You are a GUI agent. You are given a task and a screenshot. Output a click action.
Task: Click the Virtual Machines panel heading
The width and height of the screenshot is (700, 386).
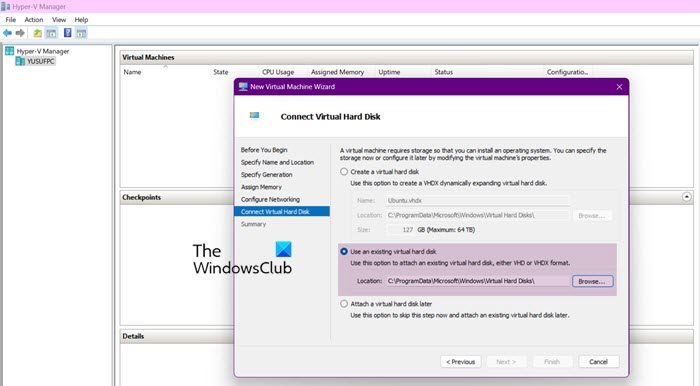148,57
